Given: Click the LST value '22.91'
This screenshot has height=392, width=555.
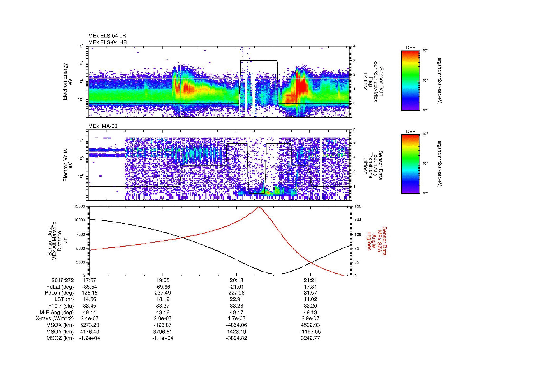Looking at the screenshot, I should click(236, 300).
